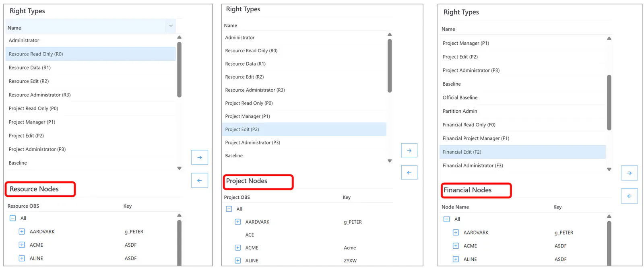
Task: Select Financial Read Only (F0) right type
Action: (522, 125)
